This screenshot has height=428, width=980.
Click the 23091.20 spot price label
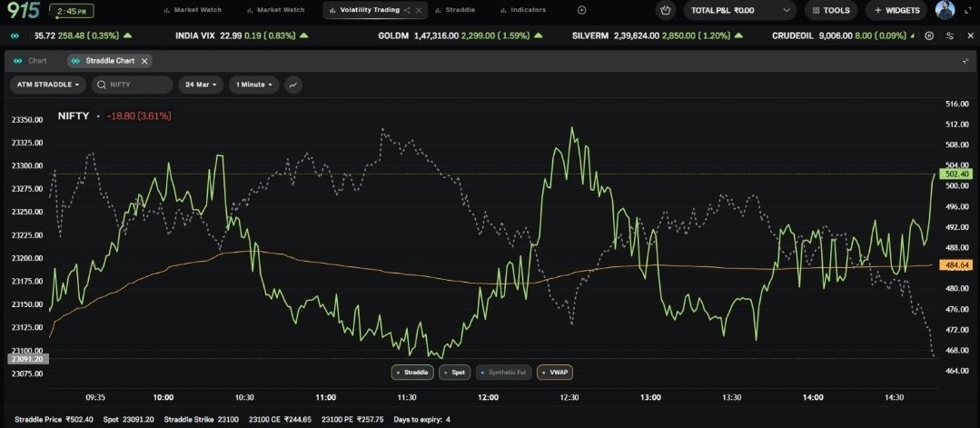pos(26,359)
